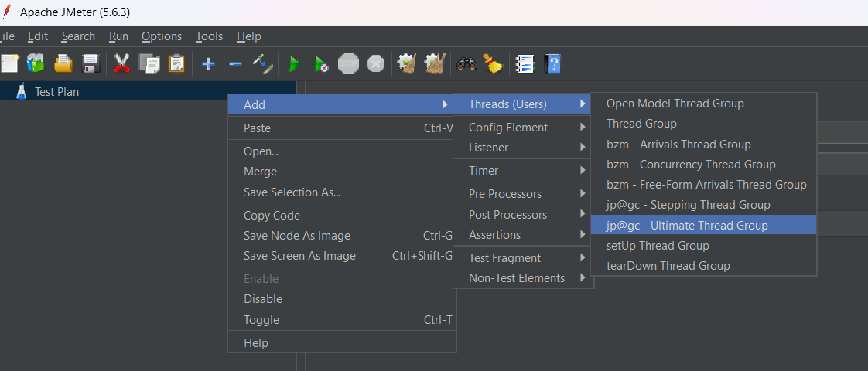Click the Clear results gear-broom icon

[408, 63]
